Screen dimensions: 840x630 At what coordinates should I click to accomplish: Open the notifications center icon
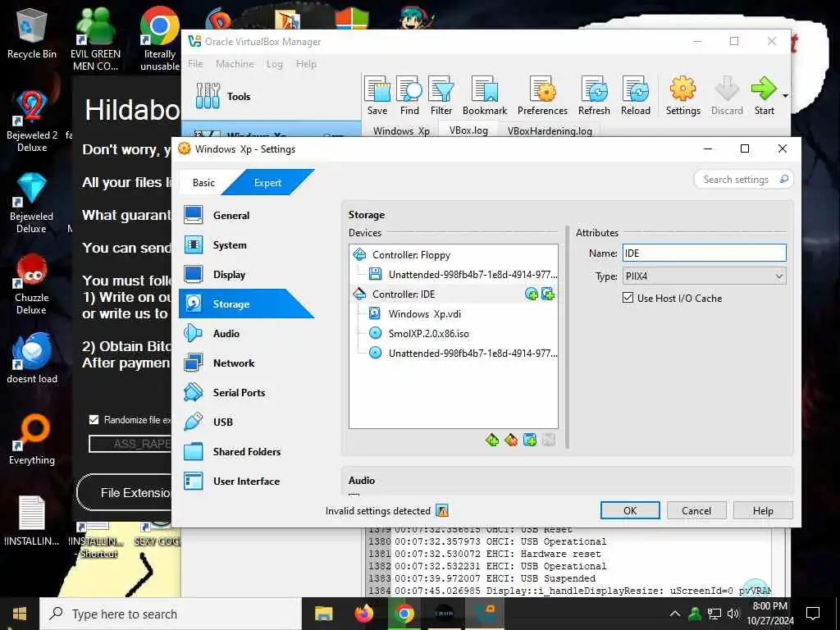[x=813, y=614]
